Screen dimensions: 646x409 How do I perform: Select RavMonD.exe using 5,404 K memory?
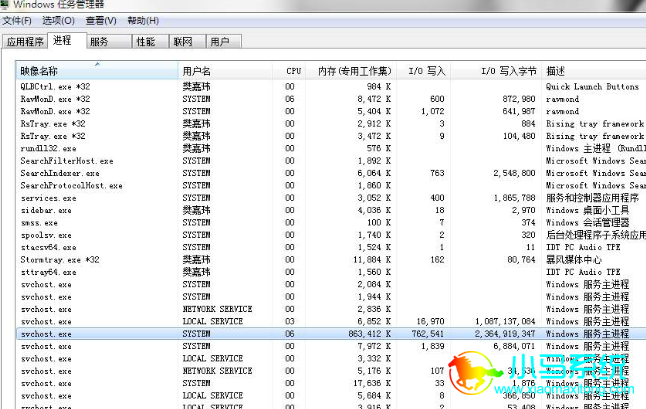[331, 111]
